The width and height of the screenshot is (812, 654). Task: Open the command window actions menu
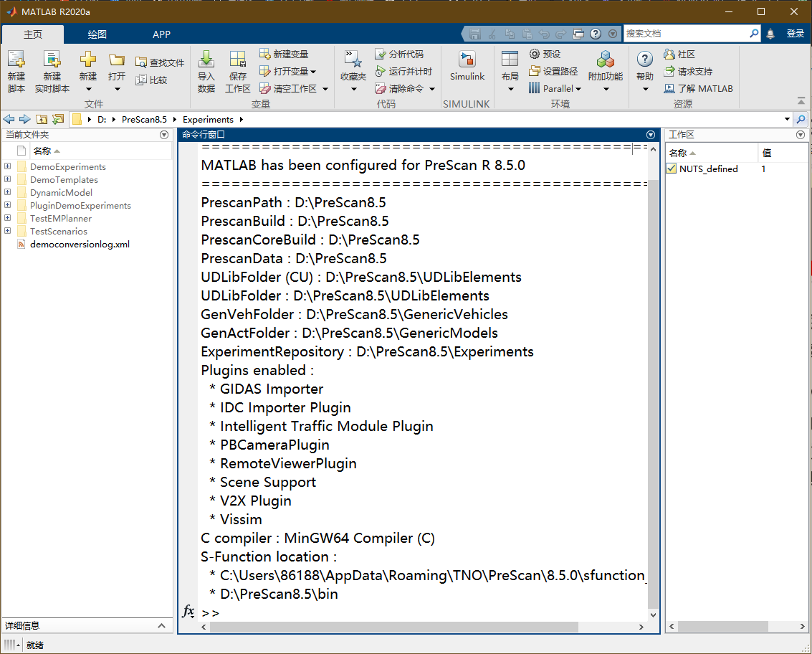(651, 135)
